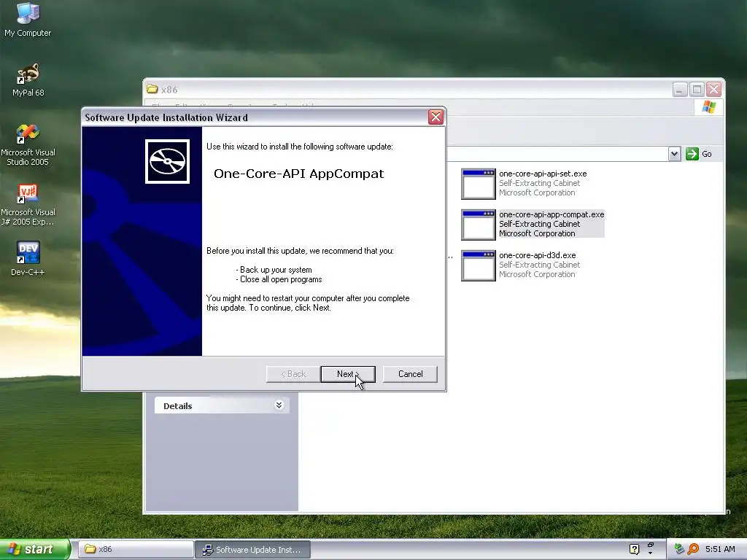747x560 pixels.
Task: Click the Software Update Installation Wizard title bar
Action: tap(255, 117)
